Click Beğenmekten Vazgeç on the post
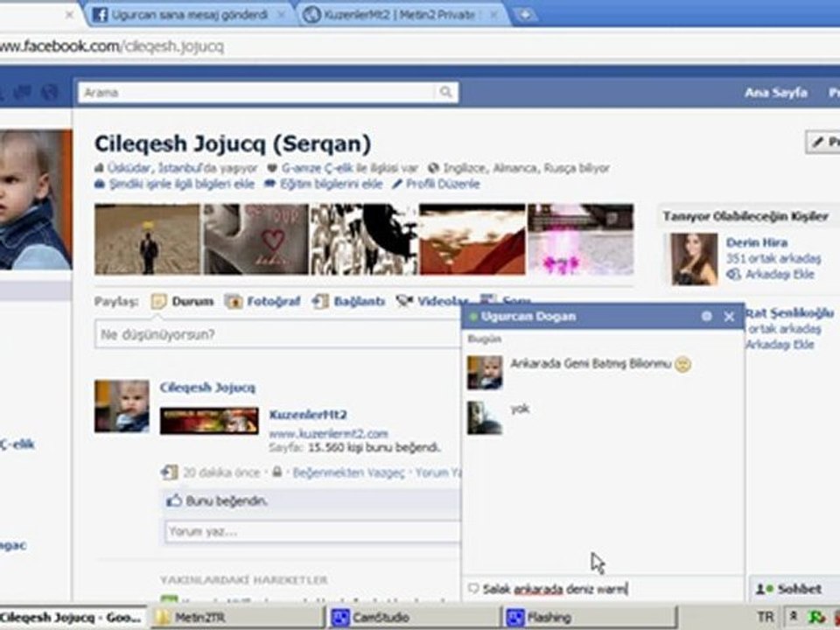 (x=348, y=472)
